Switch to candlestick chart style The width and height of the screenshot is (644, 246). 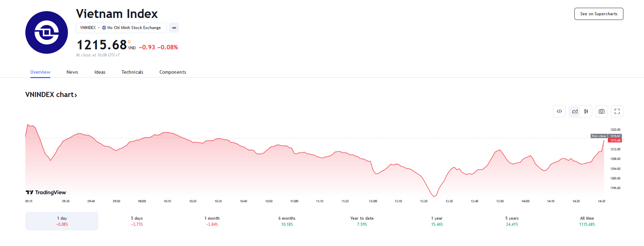pyautogui.click(x=586, y=112)
